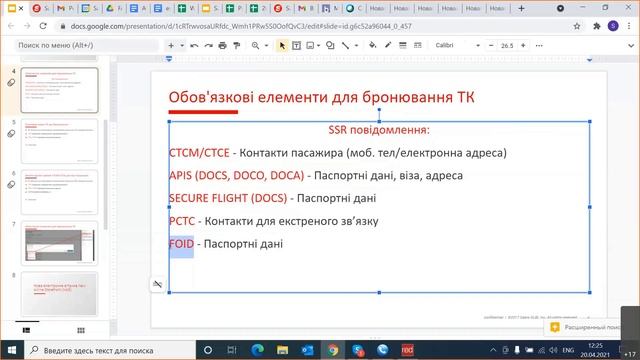Select slide 7 thumbnail with screenshot

(x=60, y=243)
